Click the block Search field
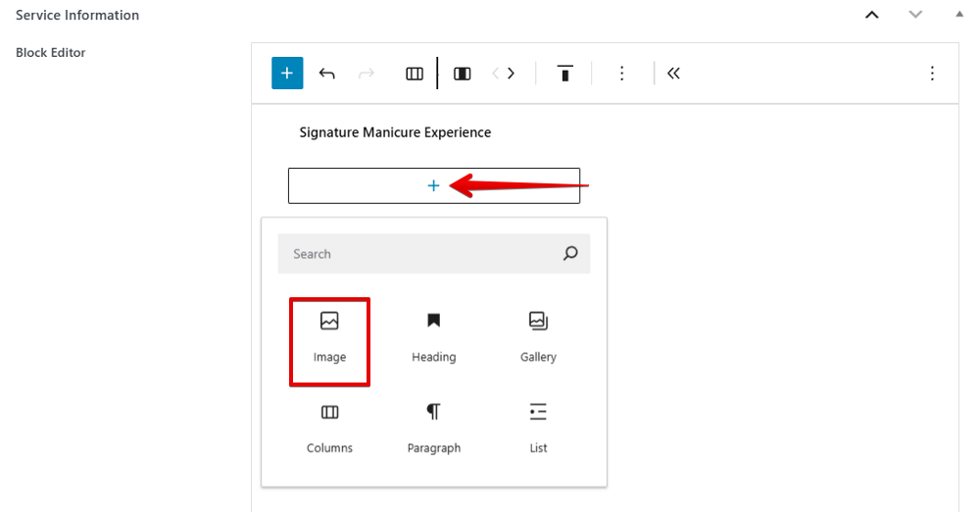Screen dimensions: 980x512 (434, 253)
